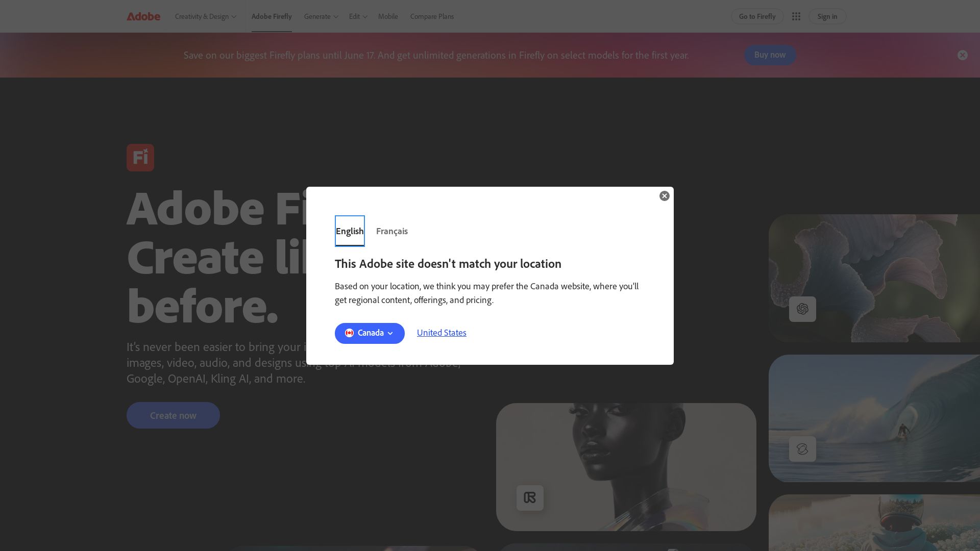This screenshot has height=551, width=980.
Task: Open the Canada region dropdown
Action: (370, 333)
